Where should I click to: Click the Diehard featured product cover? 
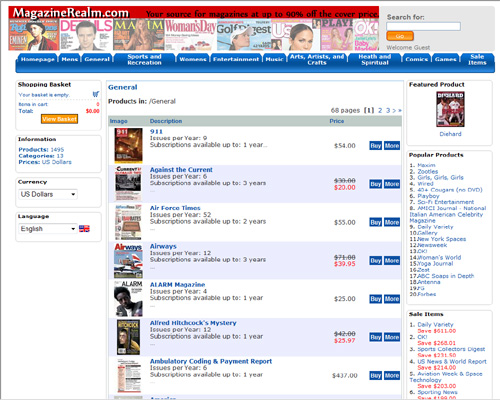click(x=450, y=109)
